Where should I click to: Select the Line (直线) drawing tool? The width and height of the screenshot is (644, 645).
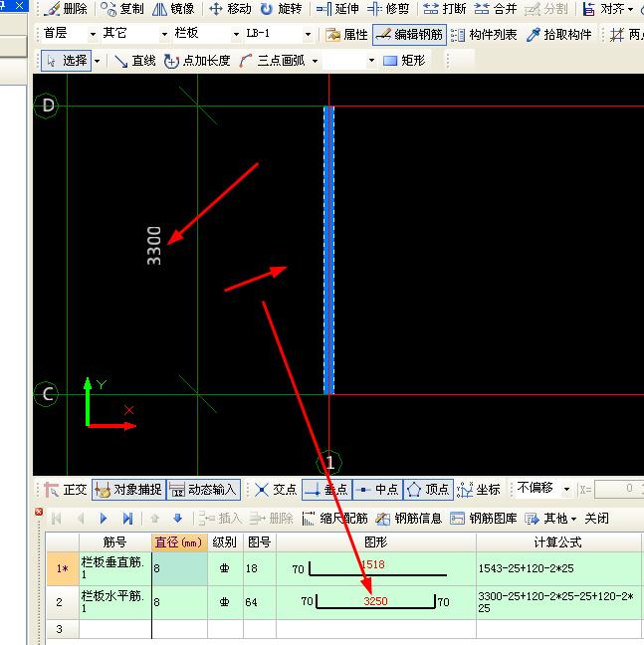135,61
